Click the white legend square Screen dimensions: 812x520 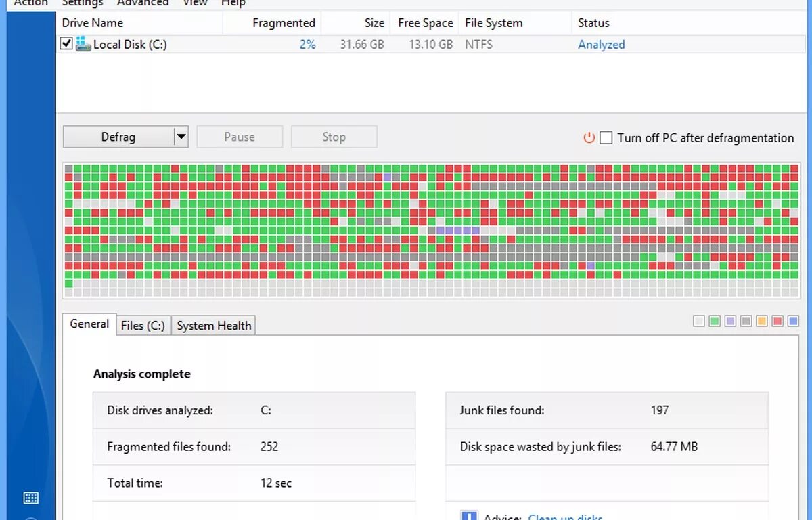click(x=699, y=321)
